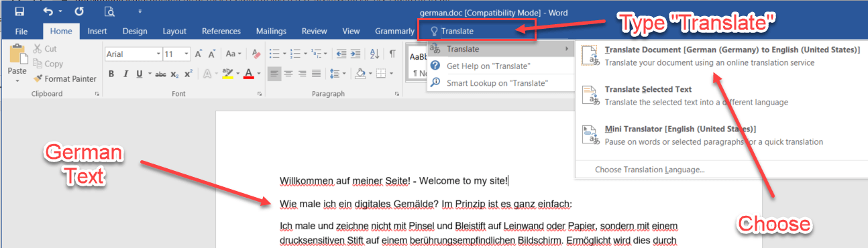868x248 pixels.
Task: Toggle Italic formatting
Action: coord(125,74)
